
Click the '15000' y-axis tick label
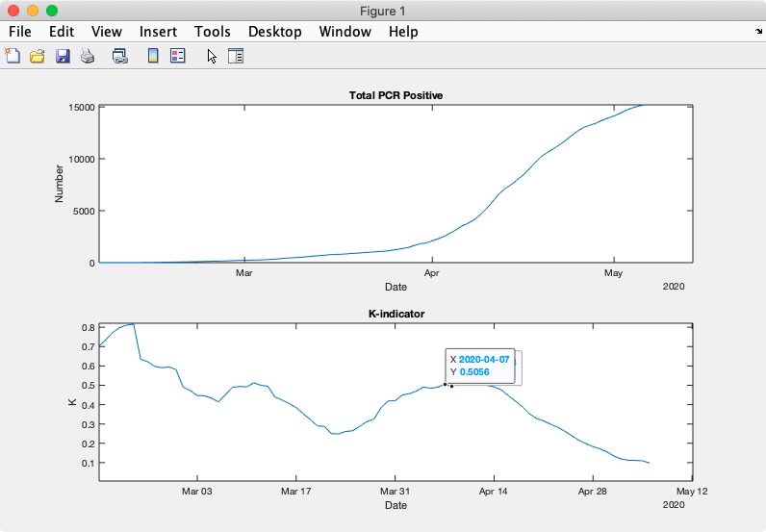coord(82,108)
